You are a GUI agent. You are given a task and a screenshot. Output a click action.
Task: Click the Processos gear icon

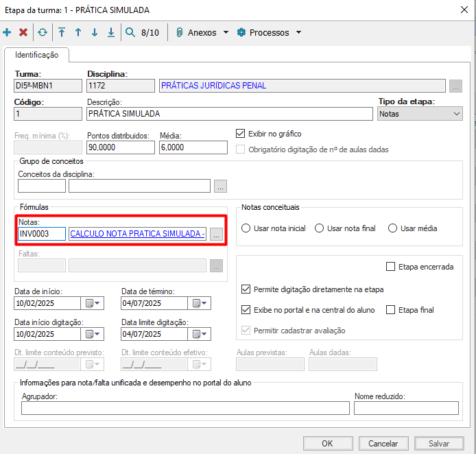click(x=241, y=32)
